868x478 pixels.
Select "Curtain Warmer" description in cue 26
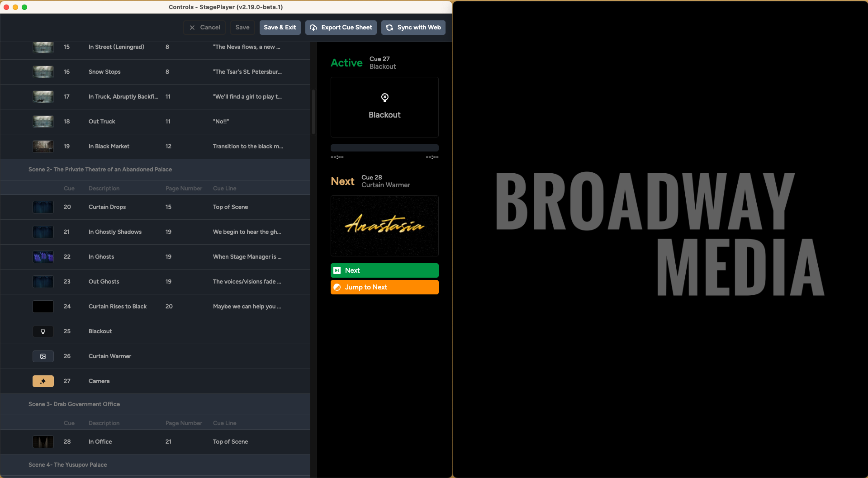tap(110, 356)
